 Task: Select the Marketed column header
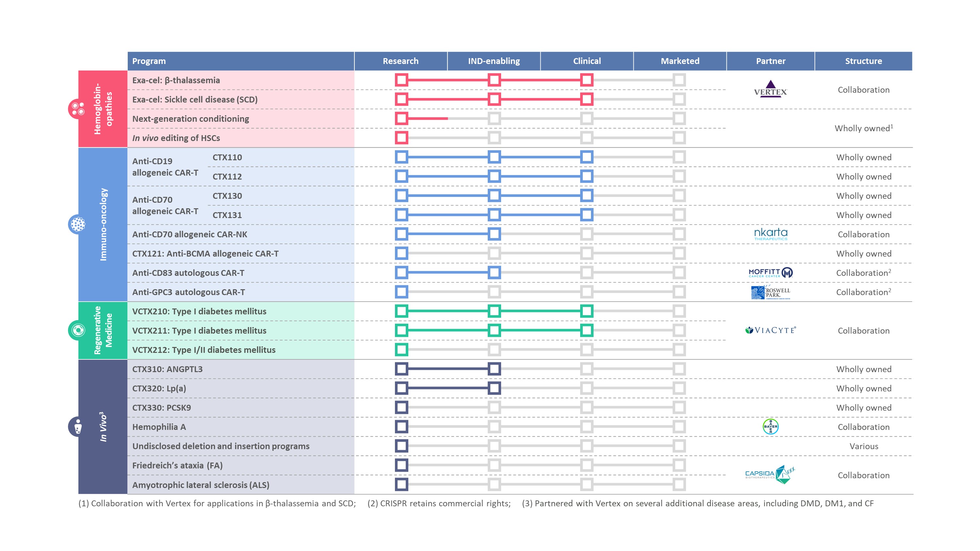(x=680, y=61)
